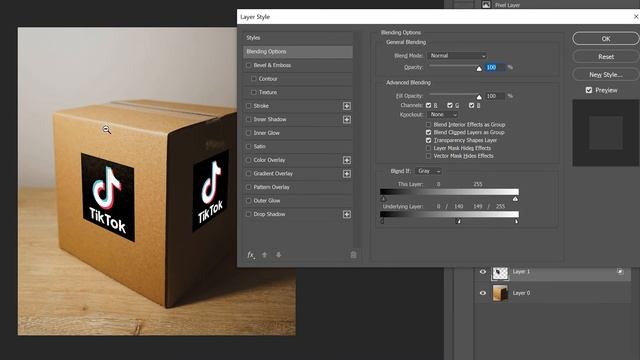Click Pixel Layer icon in properties panel
The width and height of the screenshot is (640, 360).
point(486,5)
